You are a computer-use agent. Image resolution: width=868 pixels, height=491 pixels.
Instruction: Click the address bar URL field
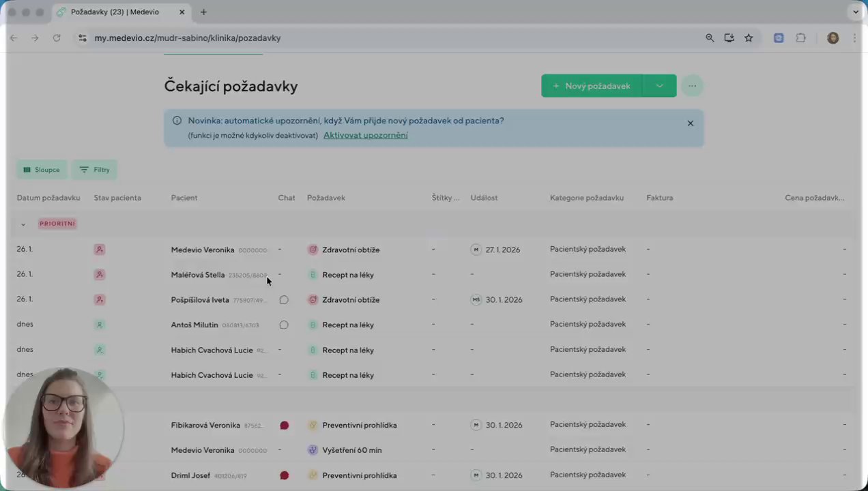point(341,38)
